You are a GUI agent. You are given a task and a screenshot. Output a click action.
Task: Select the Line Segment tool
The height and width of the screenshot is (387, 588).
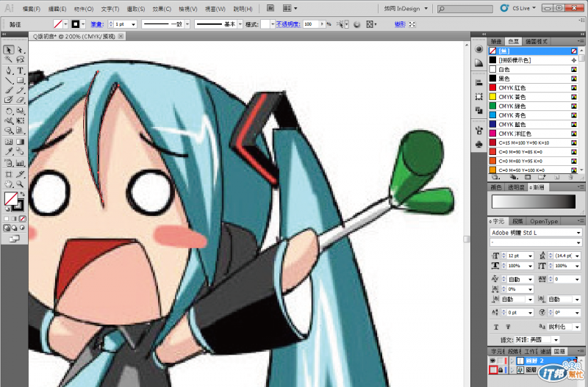pyautogui.click(x=9, y=80)
